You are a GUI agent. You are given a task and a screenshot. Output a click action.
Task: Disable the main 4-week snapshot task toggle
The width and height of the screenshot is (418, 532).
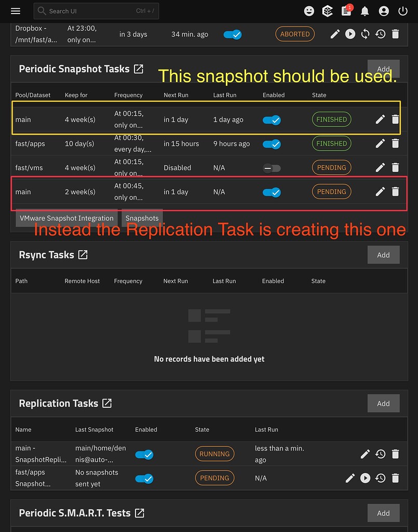coord(271,119)
